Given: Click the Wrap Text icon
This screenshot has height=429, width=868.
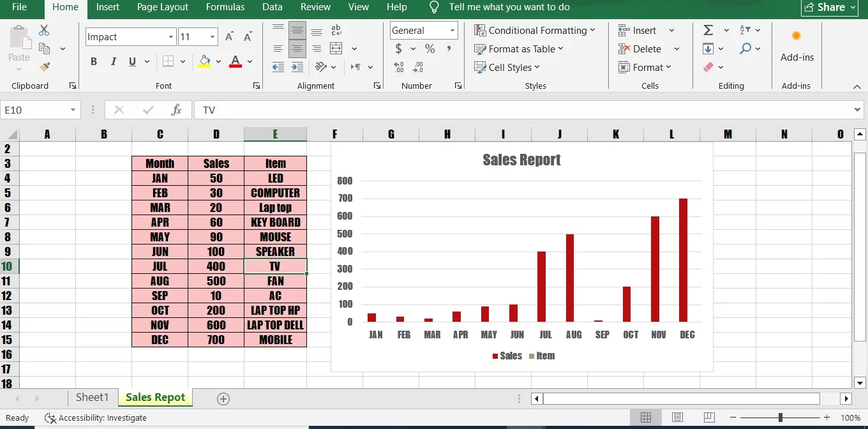Looking at the screenshot, I should pos(336,30).
